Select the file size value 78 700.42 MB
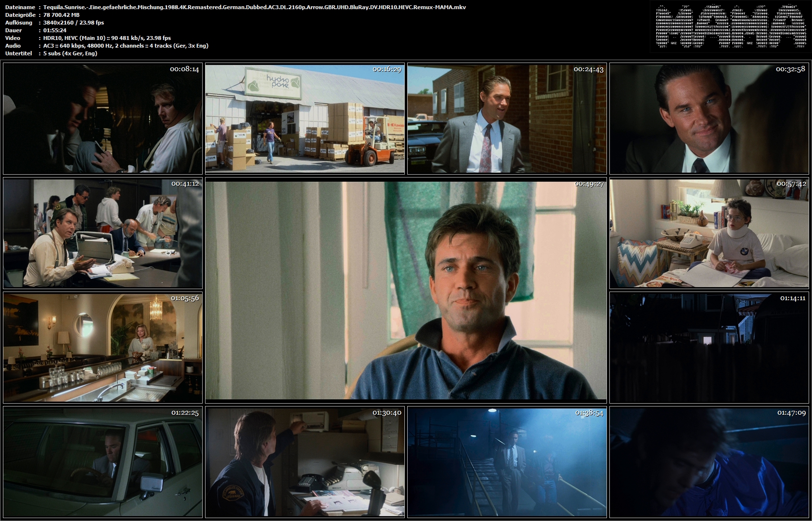 pos(61,15)
